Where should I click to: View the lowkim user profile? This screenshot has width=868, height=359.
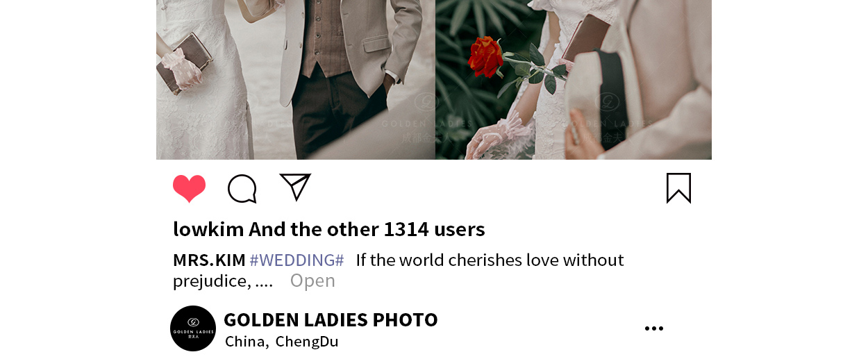point(208,229)
